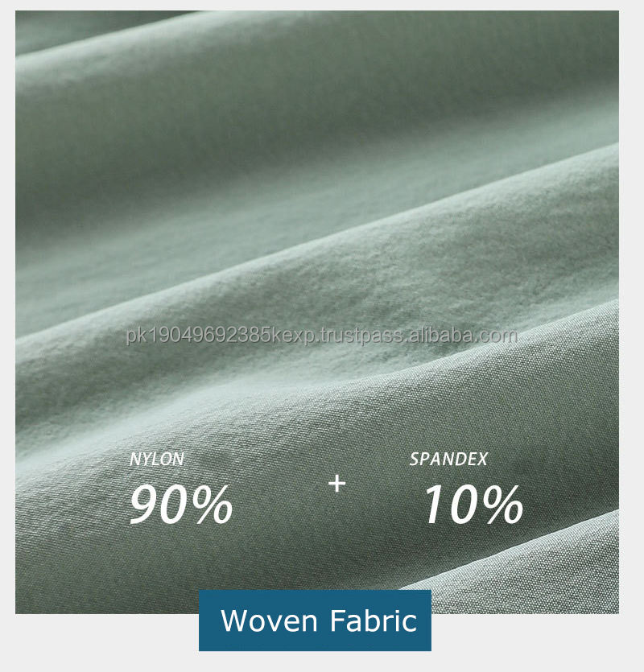Select the 10% spandex figure
The image size is (644, 672).
473,504
